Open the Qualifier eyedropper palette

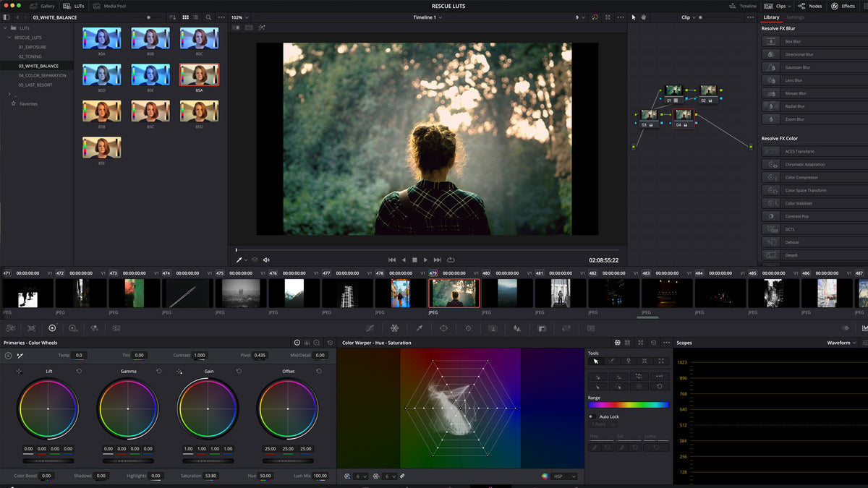(419, 328)
